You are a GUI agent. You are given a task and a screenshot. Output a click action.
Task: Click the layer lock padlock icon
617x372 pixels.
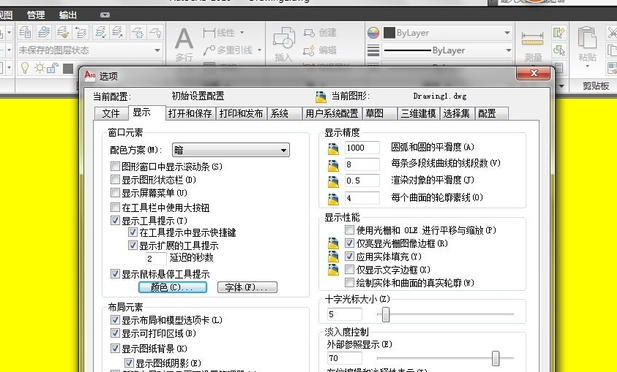coord(52,68)
